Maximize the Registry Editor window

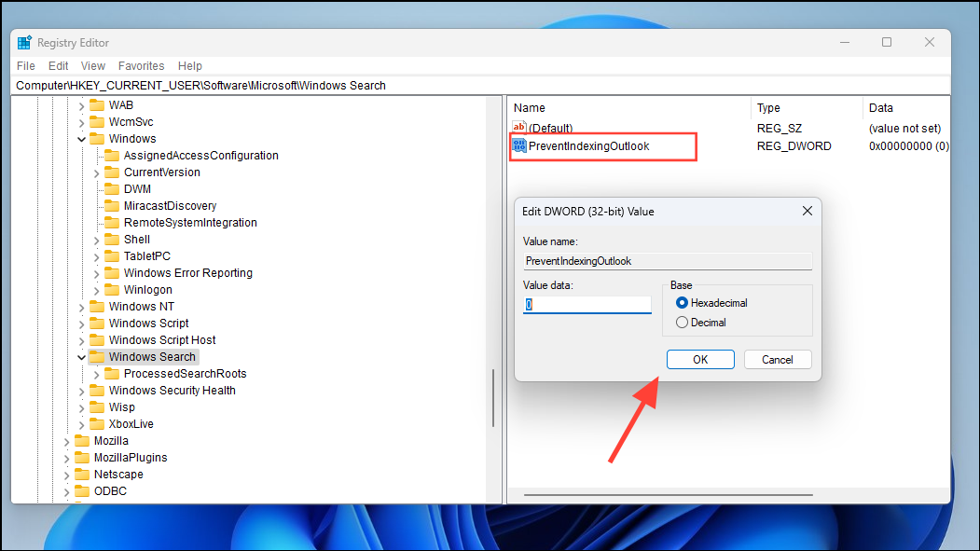[x=887, y=43]
